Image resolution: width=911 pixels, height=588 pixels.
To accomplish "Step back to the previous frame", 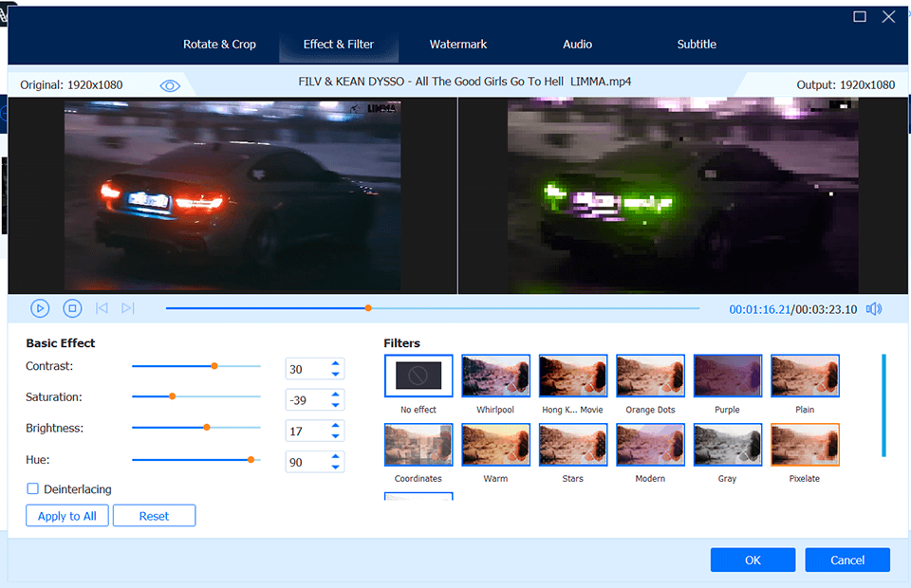I will point(102,308).
